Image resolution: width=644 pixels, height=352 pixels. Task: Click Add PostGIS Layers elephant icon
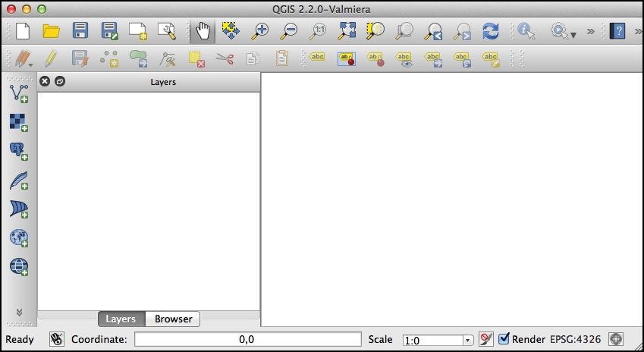tap(19, 152)
